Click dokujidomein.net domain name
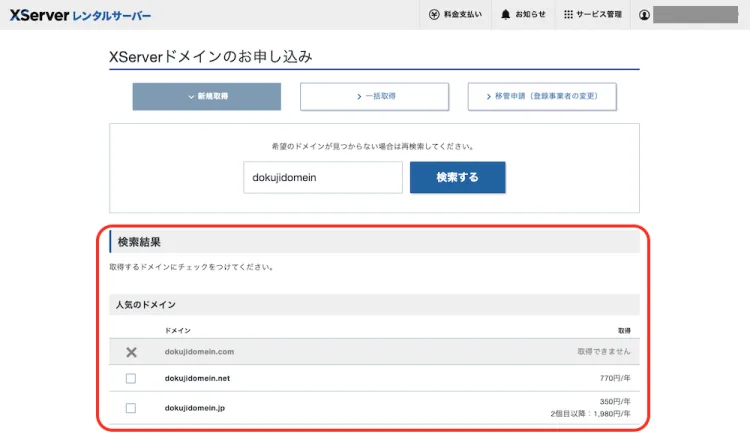 [197, 378]
